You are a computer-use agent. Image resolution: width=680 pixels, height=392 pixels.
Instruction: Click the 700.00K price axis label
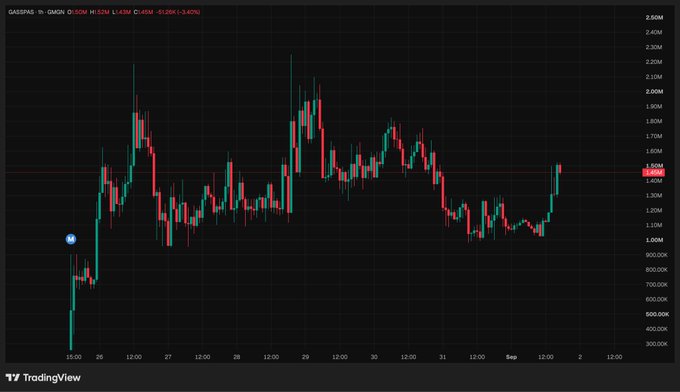click(x=657, y=284)
